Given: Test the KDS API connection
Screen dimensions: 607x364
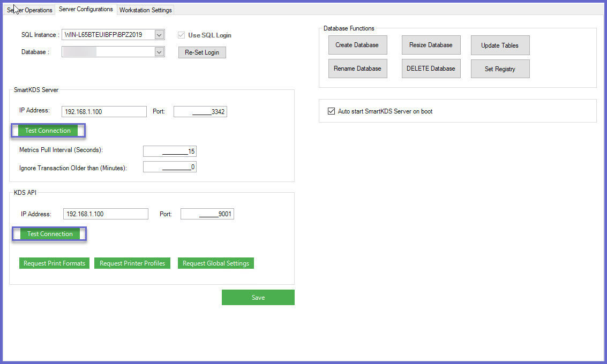Looking at the screenshot, I should coord(50,234).
